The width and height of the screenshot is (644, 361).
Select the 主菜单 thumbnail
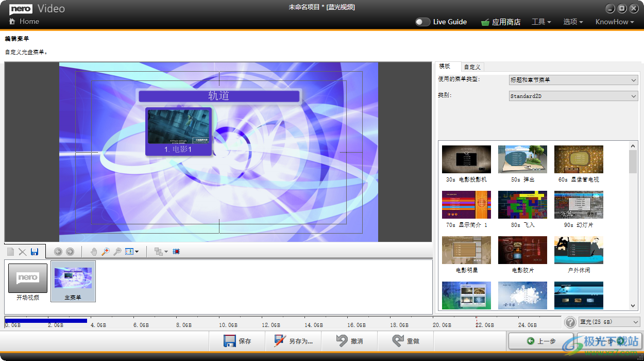coord(73,282)
